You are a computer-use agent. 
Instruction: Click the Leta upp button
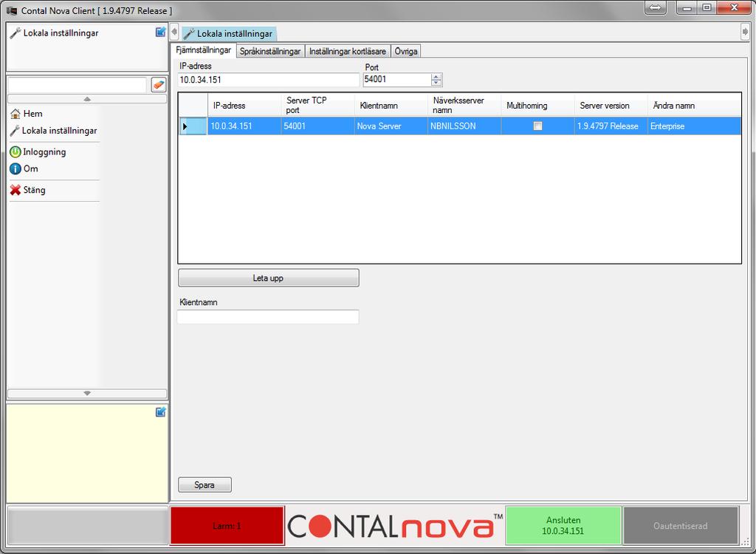[269, 278]
